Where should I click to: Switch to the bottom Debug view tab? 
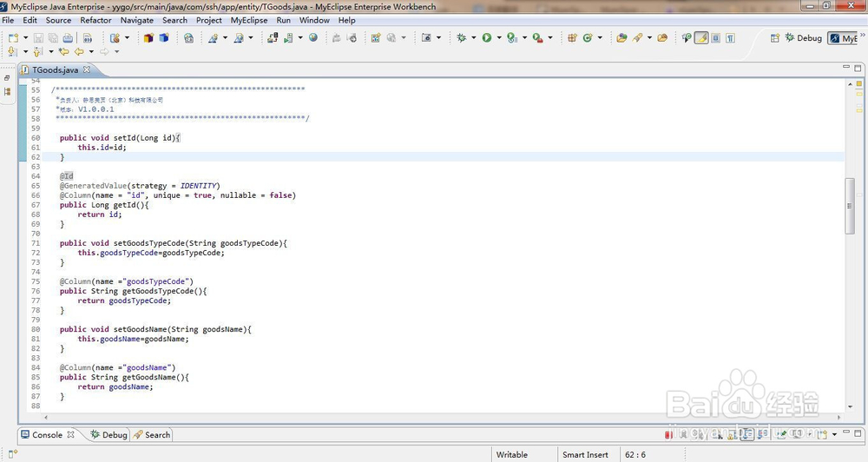pyautogui.click(x=109, y=435)
